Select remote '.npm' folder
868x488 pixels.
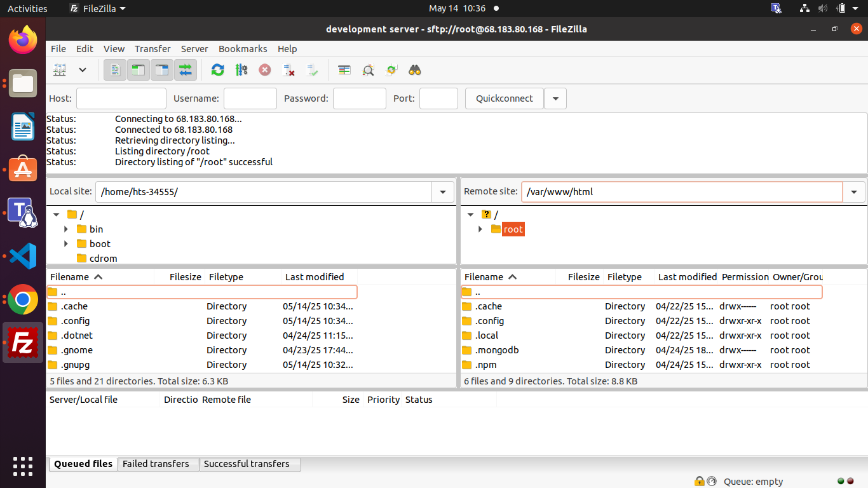point(642,365)
